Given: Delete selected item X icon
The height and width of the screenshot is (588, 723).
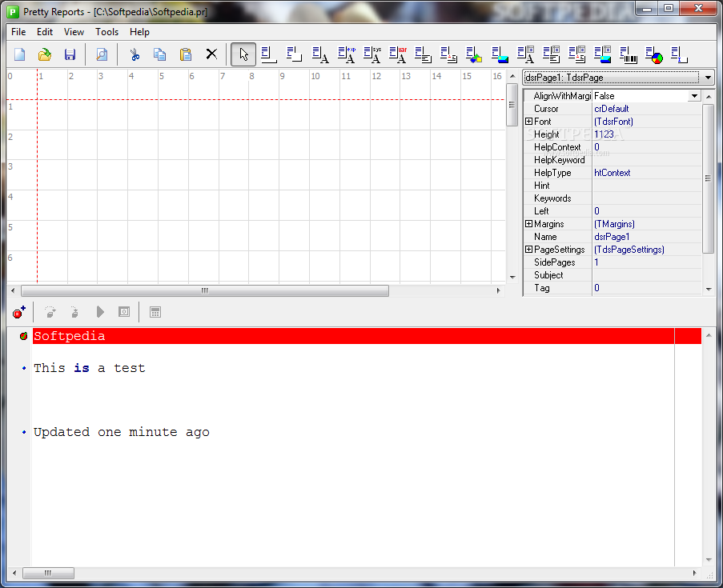Looking at the screenshot, I should (211, 54).
